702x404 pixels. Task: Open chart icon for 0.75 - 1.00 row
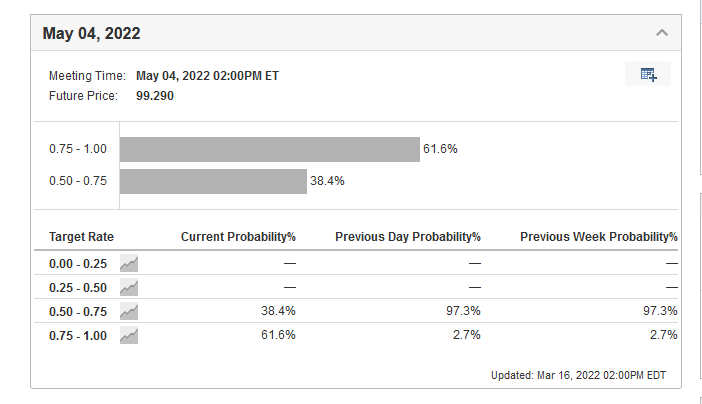point(129,336)
